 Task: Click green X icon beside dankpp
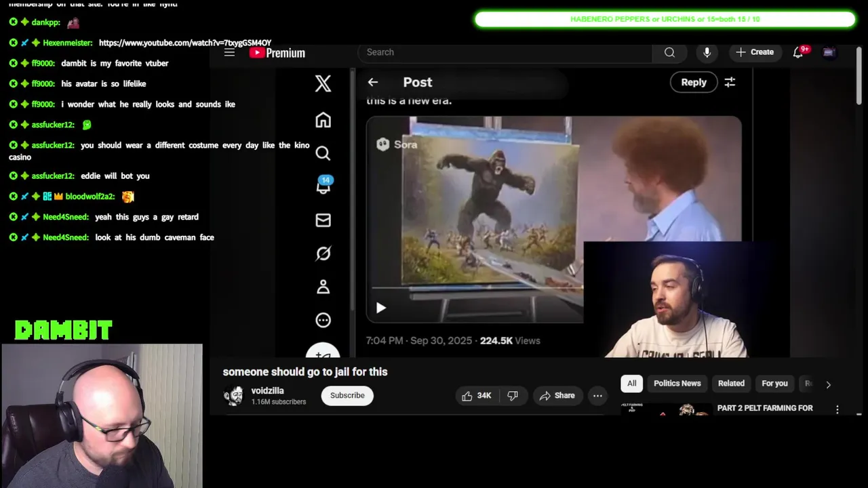pyautogui.click(x=13, y=22)
